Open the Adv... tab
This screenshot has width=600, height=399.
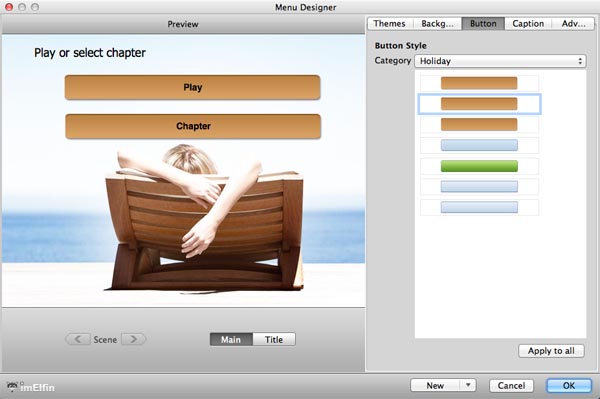point(573,24)
